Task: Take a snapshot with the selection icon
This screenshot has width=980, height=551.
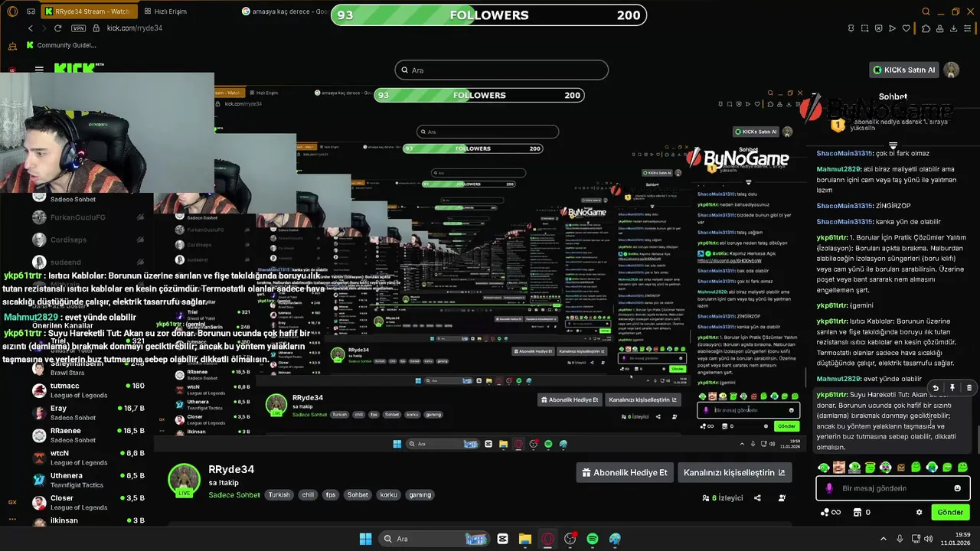Action: click(x=864, y=28)
